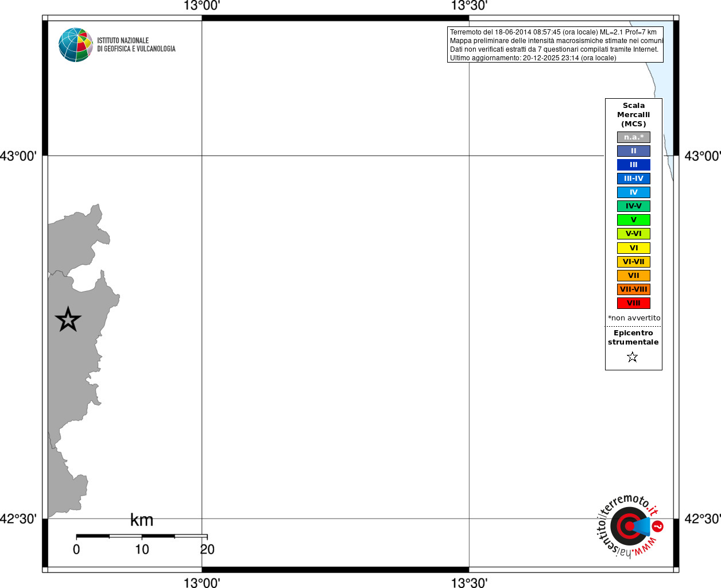Select the yellow VI intensity swatch
Image resolution: width=721 pixels, height=588 pixels.
634,248
